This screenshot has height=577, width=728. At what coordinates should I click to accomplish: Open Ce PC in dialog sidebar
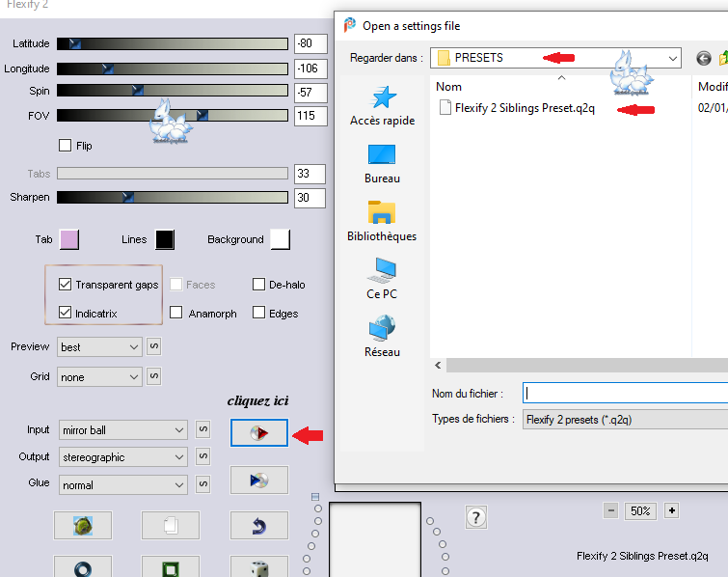coord(382,279)
